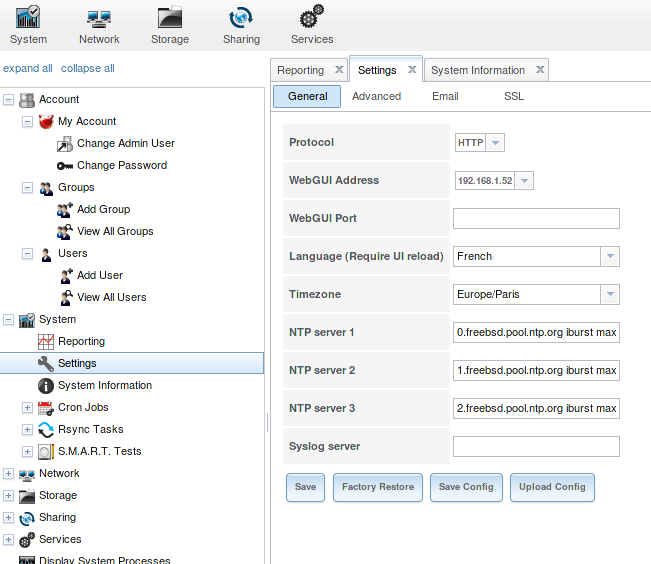The height and width of the screenshot is (564, 651).
Task: Click the S.M.A.R.T. Tests disk icon
Action: tap(46, 452)
